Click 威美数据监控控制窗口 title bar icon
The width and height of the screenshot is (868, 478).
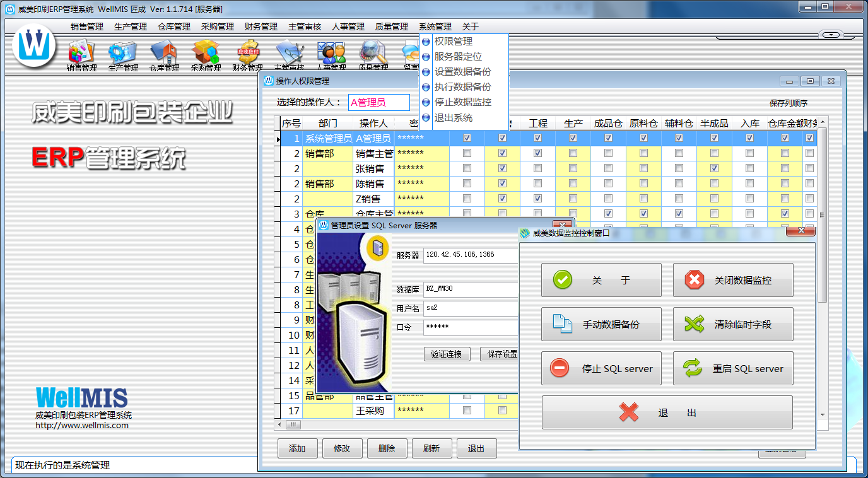click(x=524, y=233)
